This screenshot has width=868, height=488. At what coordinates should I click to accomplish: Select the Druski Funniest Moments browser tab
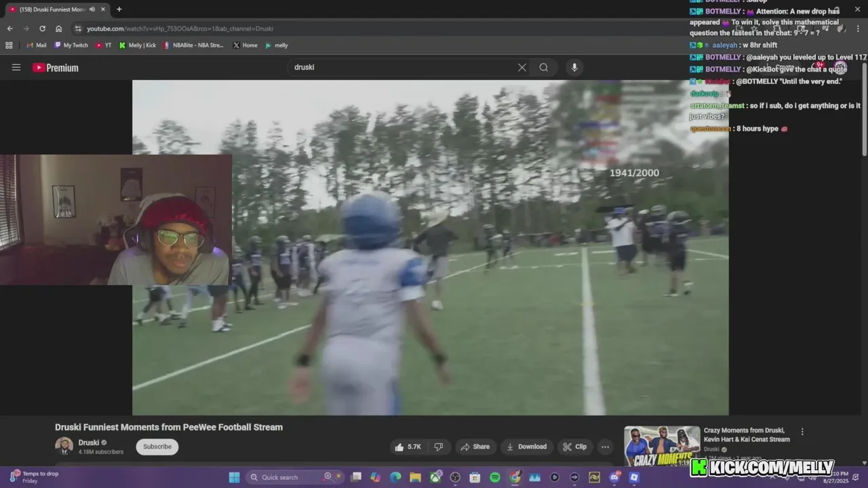[56, 9]
